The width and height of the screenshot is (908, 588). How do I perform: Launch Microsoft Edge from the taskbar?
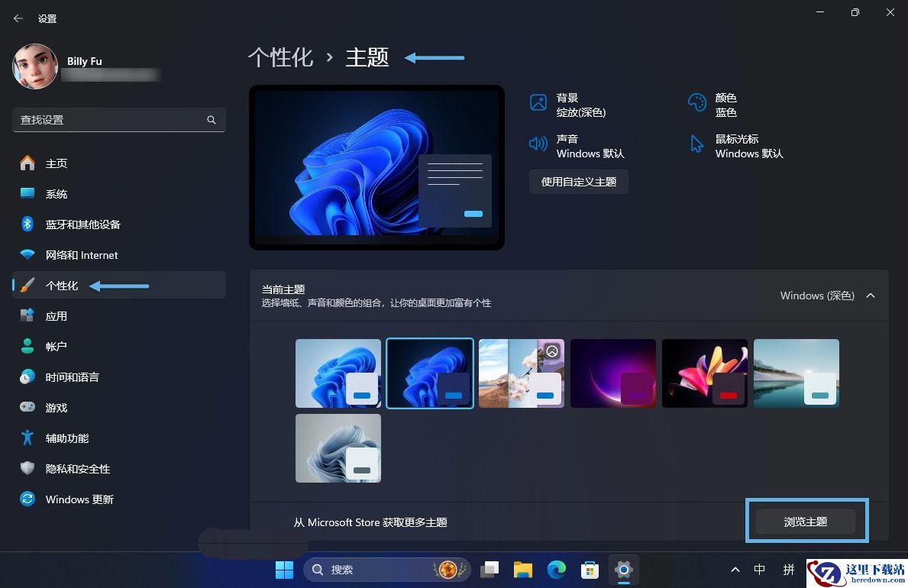pos(557,570)
